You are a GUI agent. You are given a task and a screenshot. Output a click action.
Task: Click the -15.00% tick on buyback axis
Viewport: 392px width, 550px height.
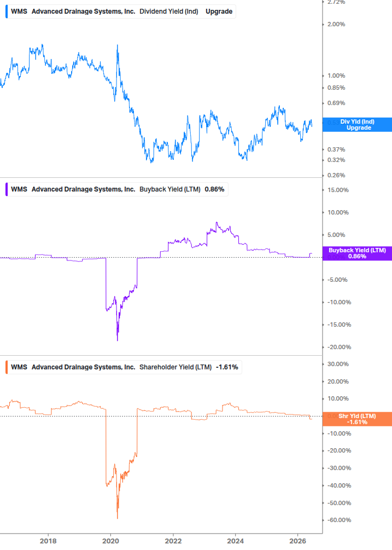click(339, 325)
